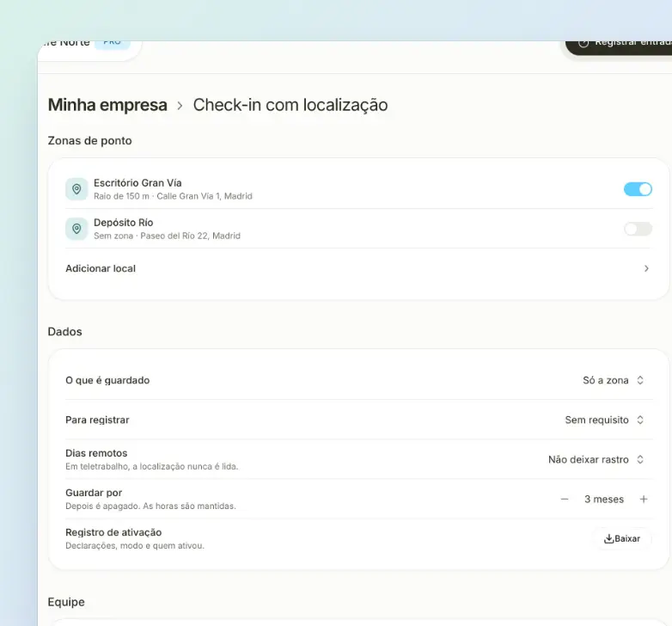Image resolution: width=672 pixels, height=626 pixels.
Task: Click 'Sem zona · Paseo del Río 22, Madrid'
Action: (x=168, y=236)
